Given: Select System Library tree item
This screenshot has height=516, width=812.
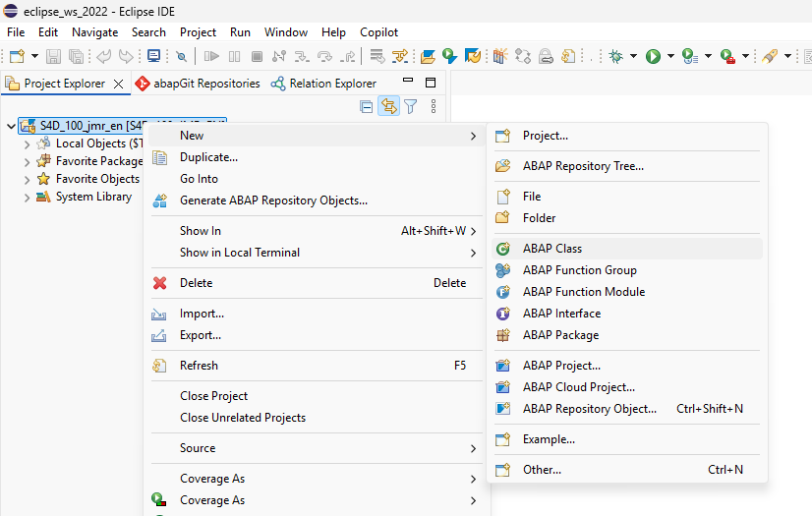Looking at the screenshot, I should [84, 197].
